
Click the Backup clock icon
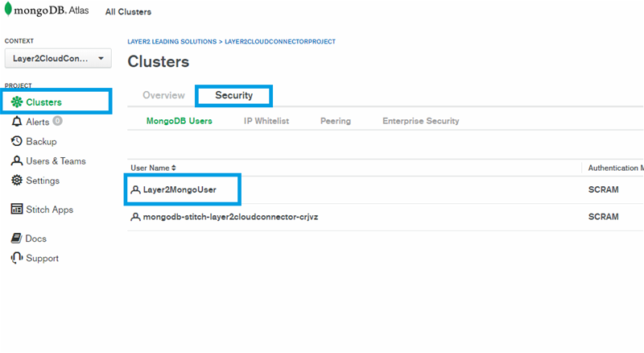17,142
